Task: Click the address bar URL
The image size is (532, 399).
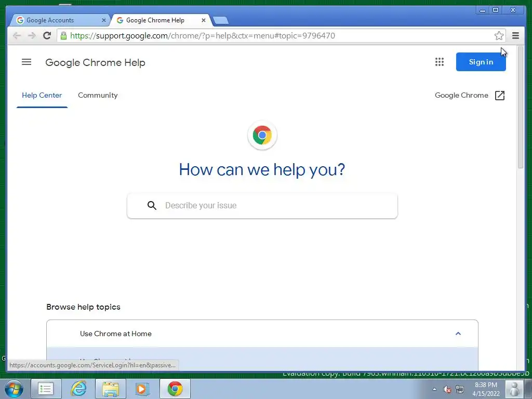Action: coord(203,36)
